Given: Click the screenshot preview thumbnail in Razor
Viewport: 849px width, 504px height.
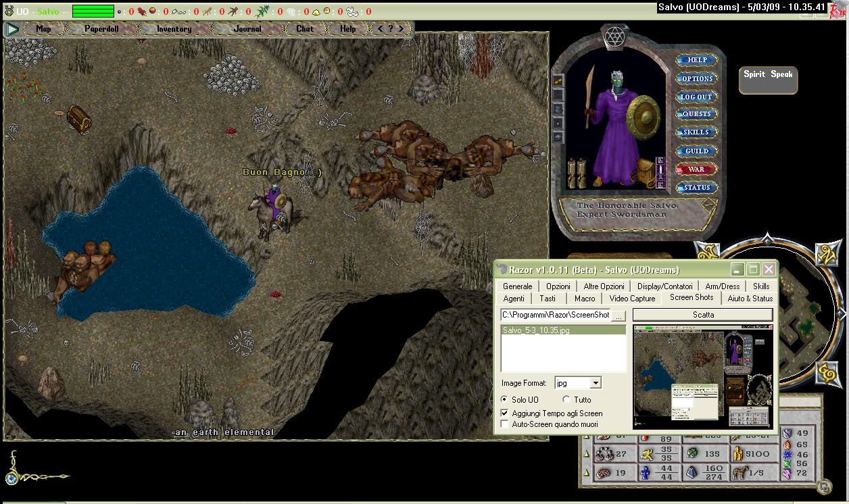Looking at the screenshot, I should 703,376.
